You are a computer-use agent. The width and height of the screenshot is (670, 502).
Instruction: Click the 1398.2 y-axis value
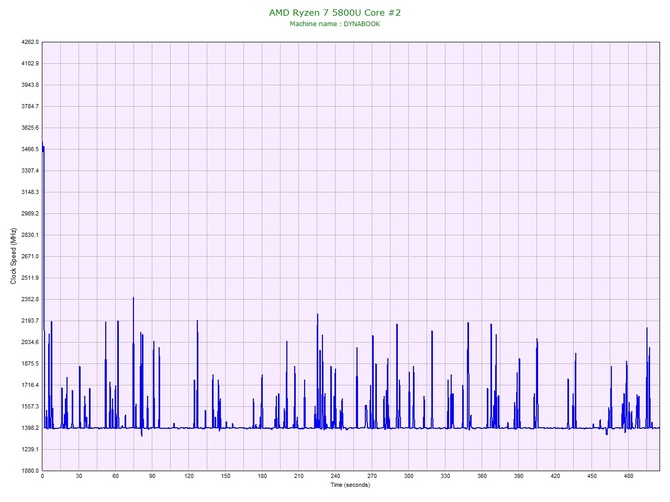coord(30,428)
